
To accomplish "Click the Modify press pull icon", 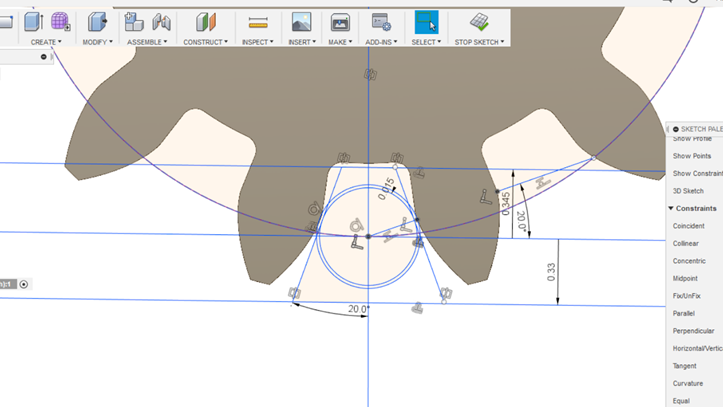I will [97, 22].
